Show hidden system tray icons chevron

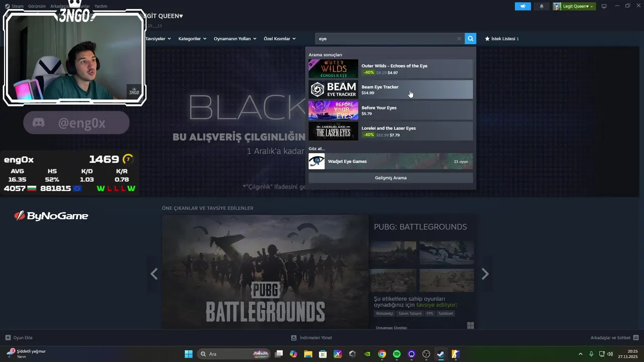(x=581, y=354)
